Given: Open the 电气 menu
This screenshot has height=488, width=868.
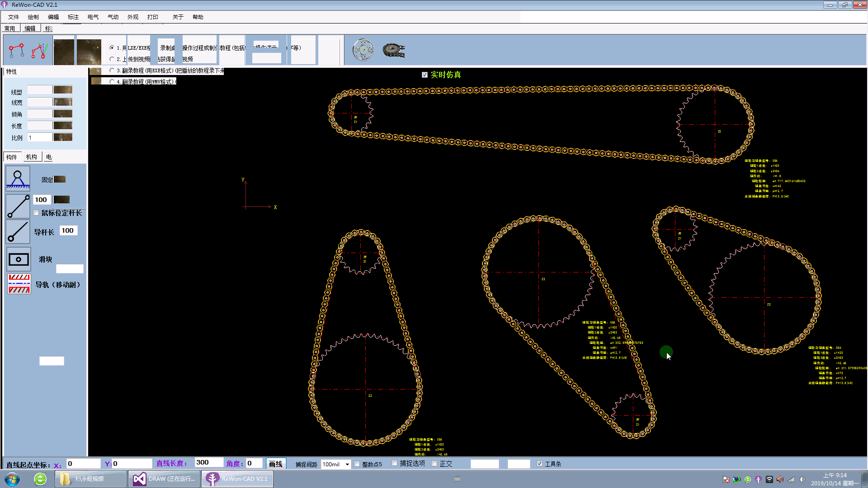Looking at the screenshot, I should coord(93,17).
